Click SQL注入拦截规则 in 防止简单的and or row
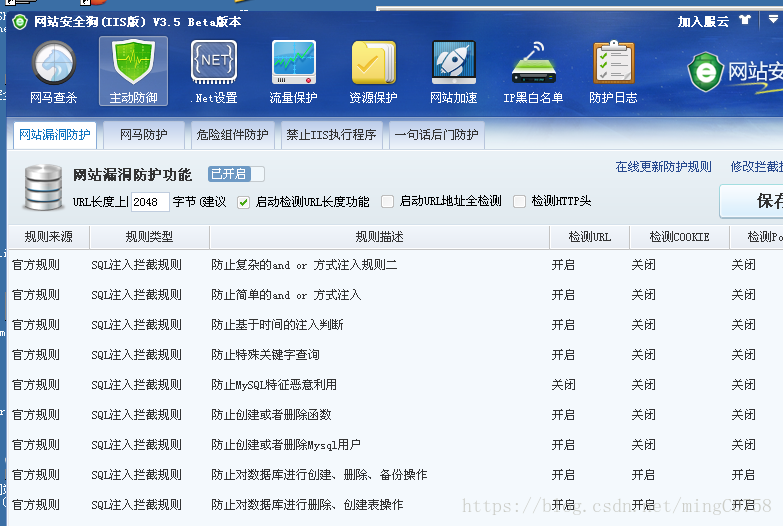The width and height of the screenshot is (783, 526). [x=136, y=295]
